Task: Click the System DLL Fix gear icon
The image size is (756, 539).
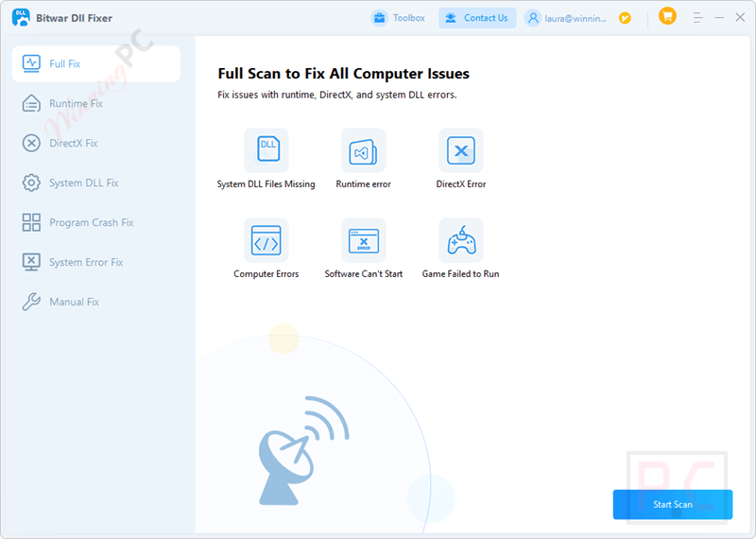Action: tap(31, 183)
